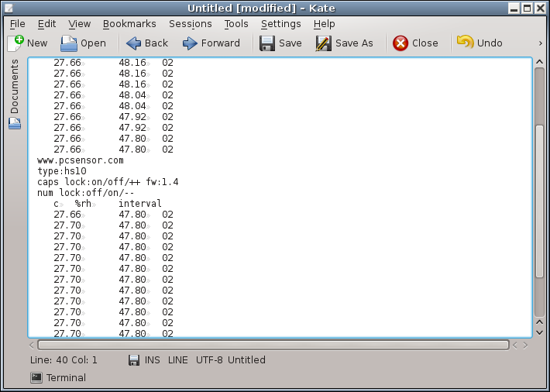Screen dimensions: 550x392
Task: Click the bottom scroll down arrow
Action: point(539,332)
